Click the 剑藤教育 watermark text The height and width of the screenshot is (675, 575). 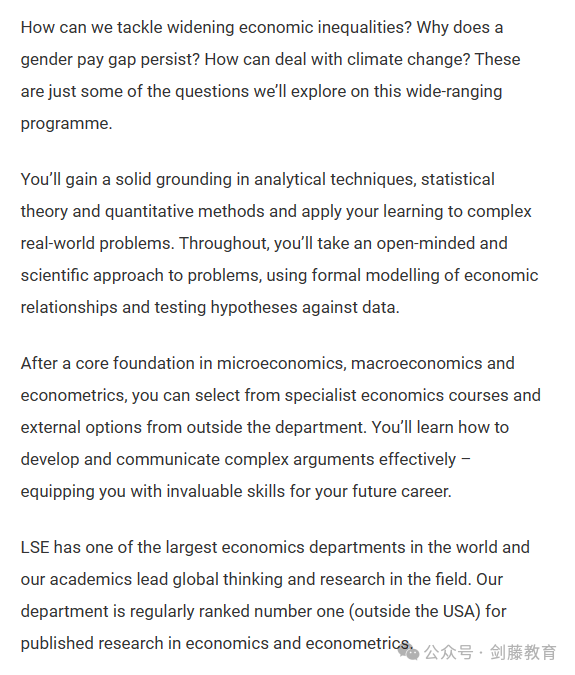click(x=523, y=653)
